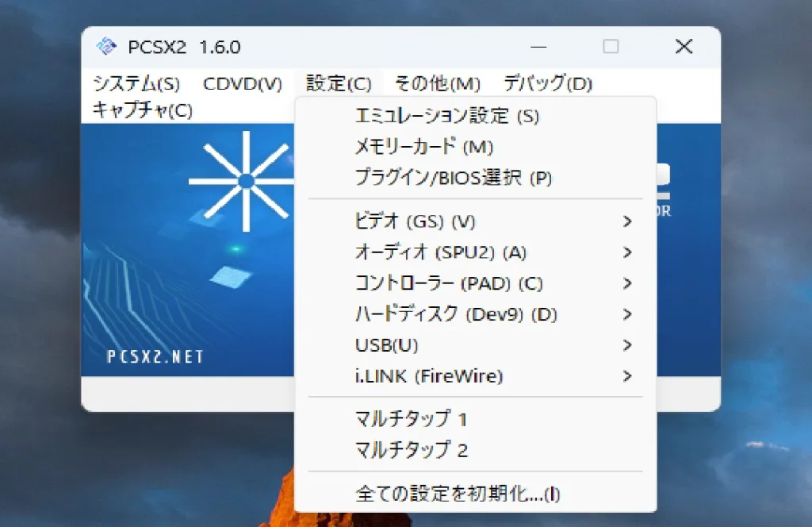
Task: Toggle マルチタップ 2 option
Action: tap(476, 450)
